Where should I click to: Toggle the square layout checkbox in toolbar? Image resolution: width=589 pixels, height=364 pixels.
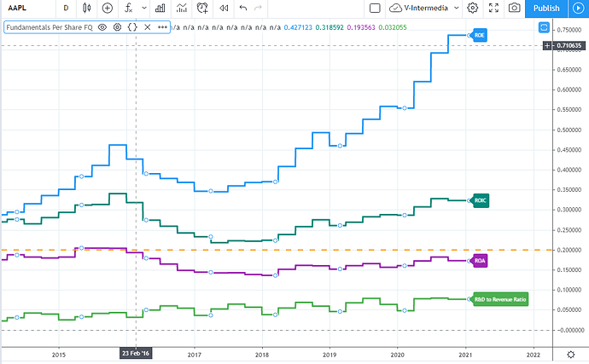coord(375,9)
